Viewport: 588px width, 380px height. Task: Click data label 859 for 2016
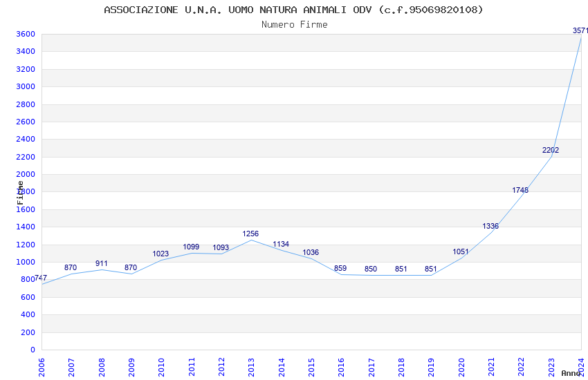click(x=340, y=268)
